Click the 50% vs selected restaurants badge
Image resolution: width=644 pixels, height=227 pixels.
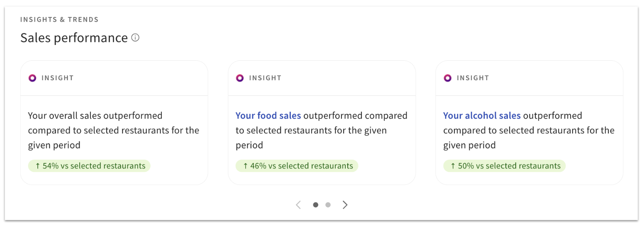pos(504,166)
